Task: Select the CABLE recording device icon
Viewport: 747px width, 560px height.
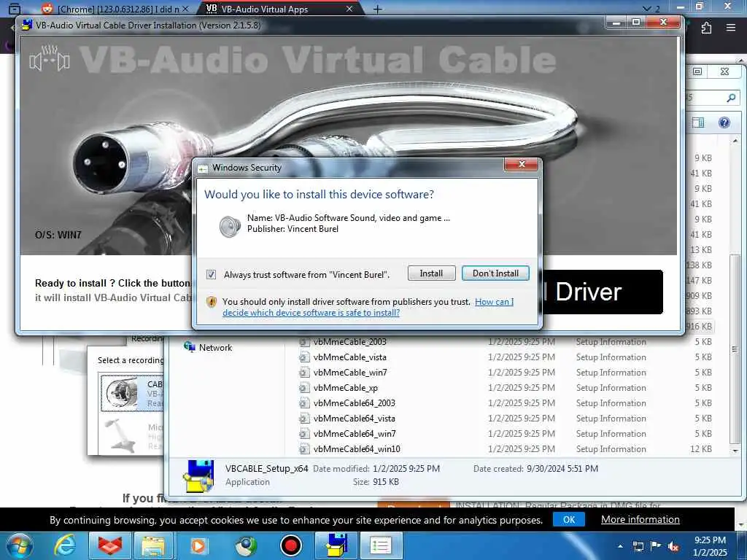Action: point(122,394)
